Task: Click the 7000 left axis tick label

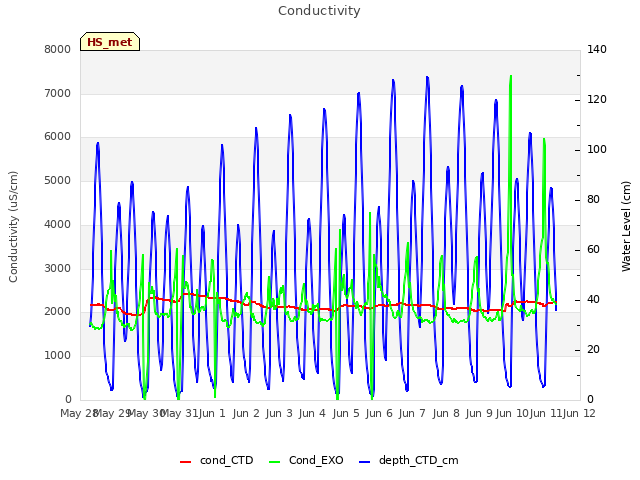Action: tap(58, 93)
